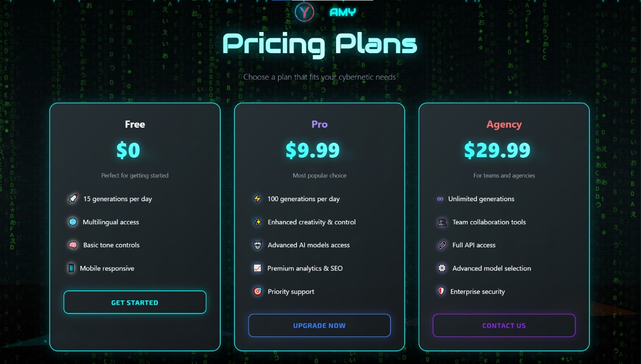Click the people icon for Team collaboration

coord(442,222)
